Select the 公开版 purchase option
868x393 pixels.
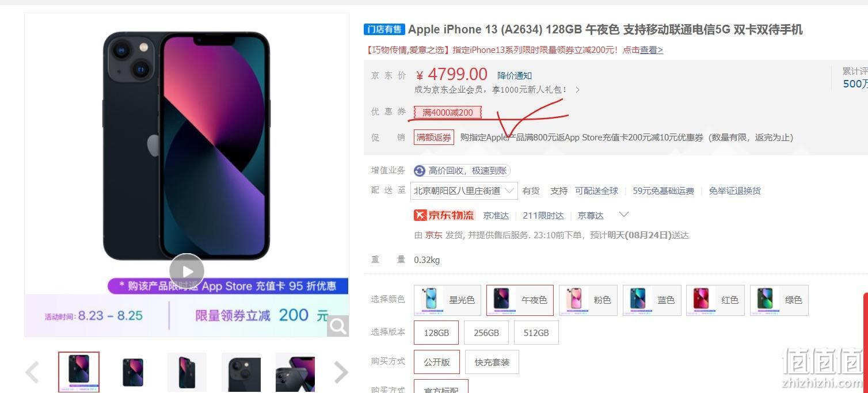(x=437, y=362)
